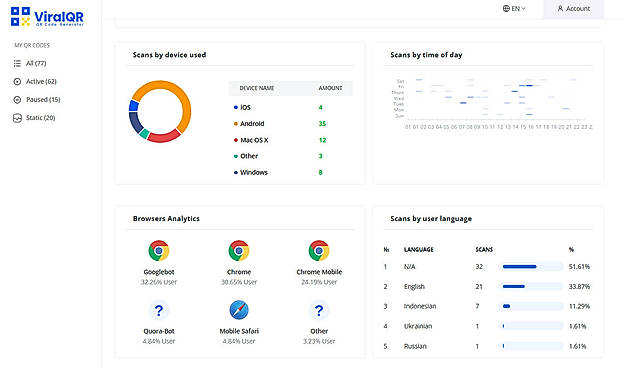Image resolution: width=625 pixels, height=368 pixels.
Task: Click the globe language icon
Action: coord(506,8)
